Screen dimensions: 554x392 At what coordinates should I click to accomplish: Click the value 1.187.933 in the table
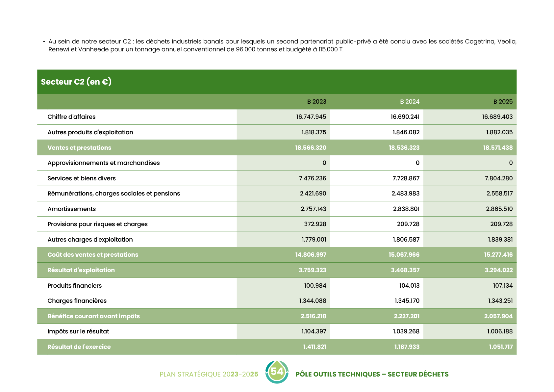click(407, 347)
